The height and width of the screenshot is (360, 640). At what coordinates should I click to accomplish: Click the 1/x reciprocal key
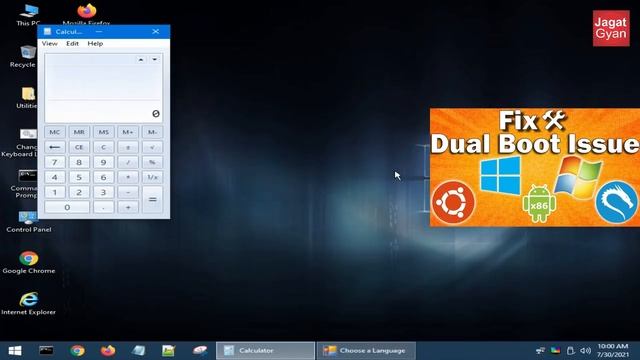pyautogui.click(x=152, y=177)
